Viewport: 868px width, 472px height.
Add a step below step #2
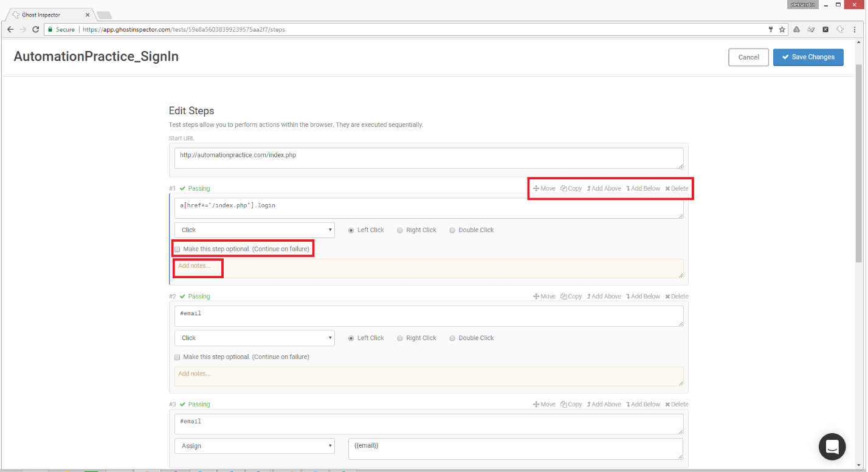click(642, 296)
